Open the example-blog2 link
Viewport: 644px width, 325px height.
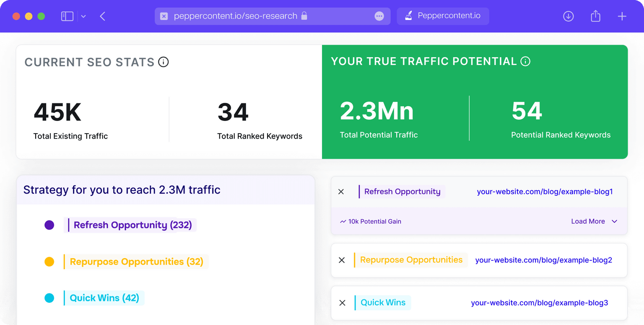pyautogui.click(x=543, y=260)
